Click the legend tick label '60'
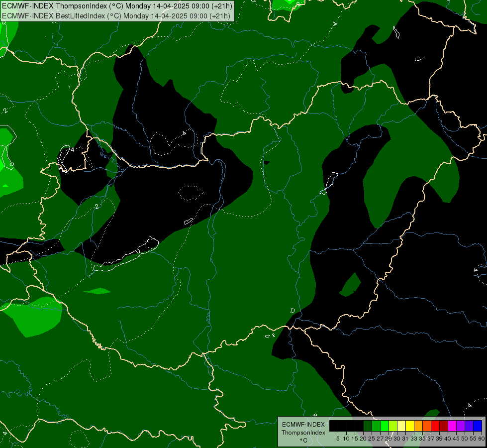The height and width of the screenshot is (448, 487). tap(482, 439)
